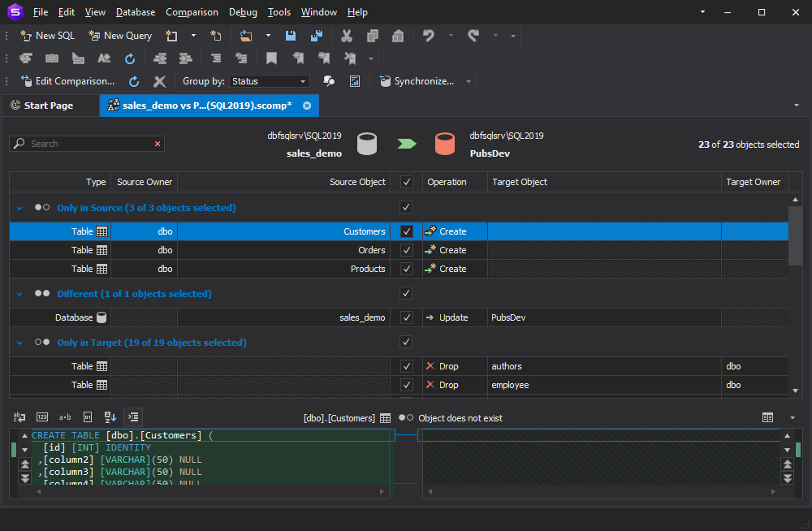Image resolution: width=812 pixels, height=531 pixels.
Task: Click the 123 line numbers icon in diff pane
Action: tap(42, 417)
